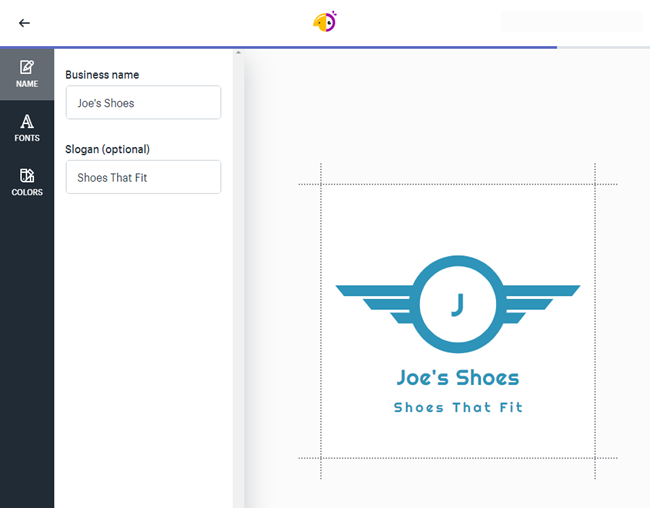Select the "Shoes That Fit" slogan in preview
The width and height of the screenshot is (650, 508).
[x=457, y=407]
